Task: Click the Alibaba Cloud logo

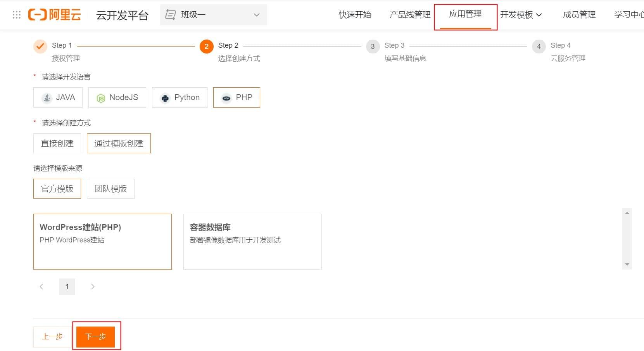Action: pos(55,15)
